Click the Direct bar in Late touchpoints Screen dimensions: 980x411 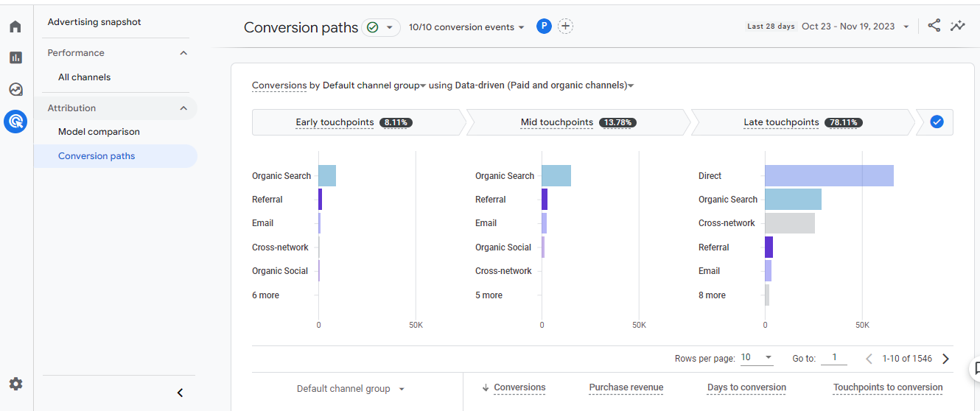point(829,176)
